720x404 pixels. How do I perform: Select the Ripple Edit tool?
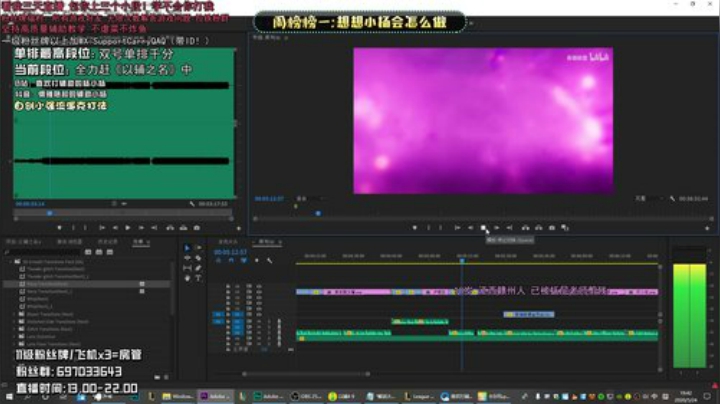tap(187, 258)
